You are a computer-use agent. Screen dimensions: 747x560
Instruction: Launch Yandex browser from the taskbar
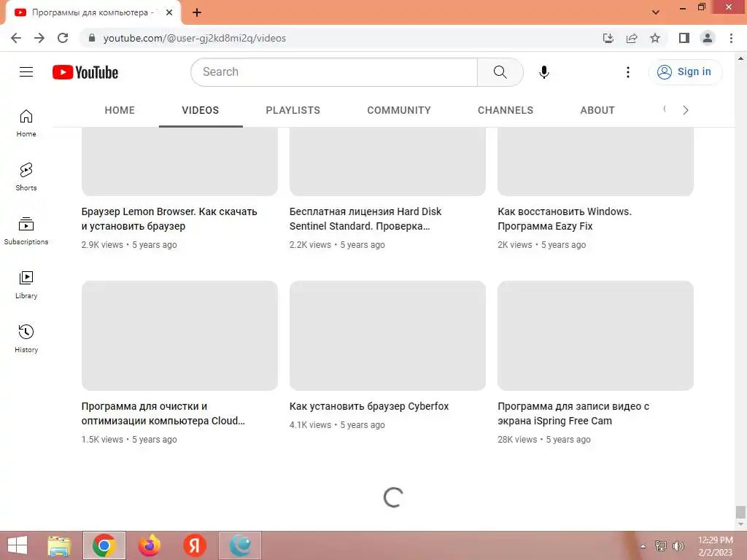click(194, 545)
